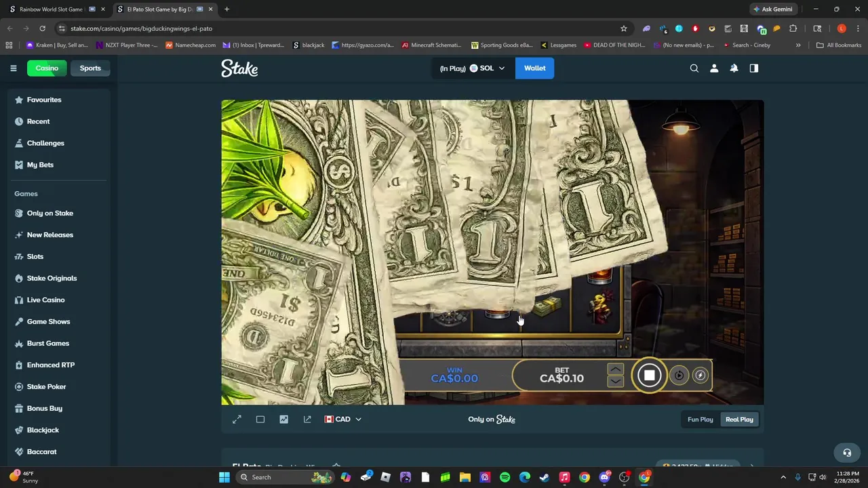Screen dimensions: 868x488
Task: Enter fullscreen with the expand arrows icon
Action: tap(237, 420)
